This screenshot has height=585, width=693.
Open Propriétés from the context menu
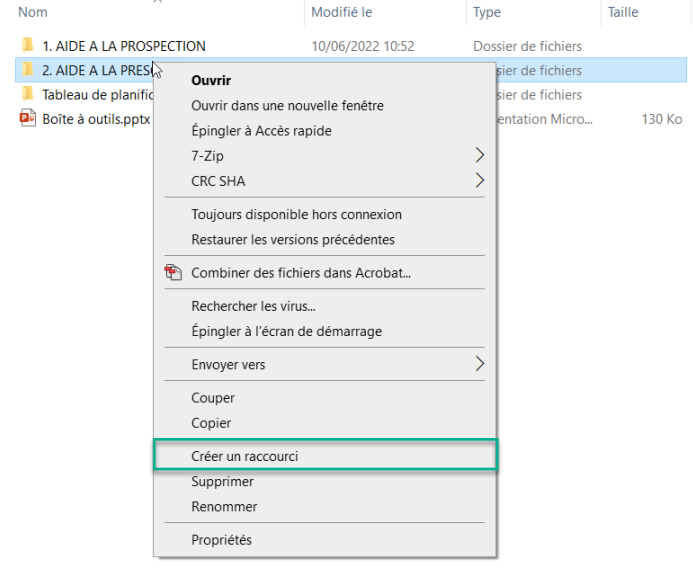(x=221, y=540)
